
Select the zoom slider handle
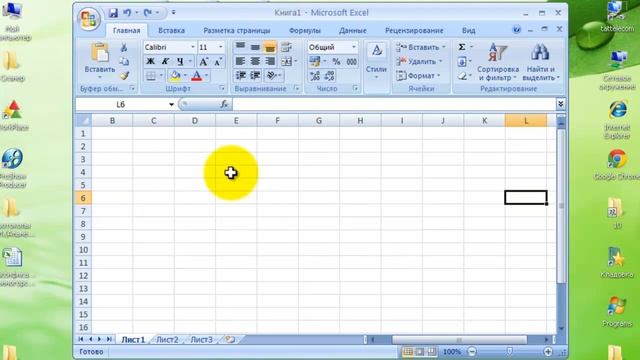(509, 351)
